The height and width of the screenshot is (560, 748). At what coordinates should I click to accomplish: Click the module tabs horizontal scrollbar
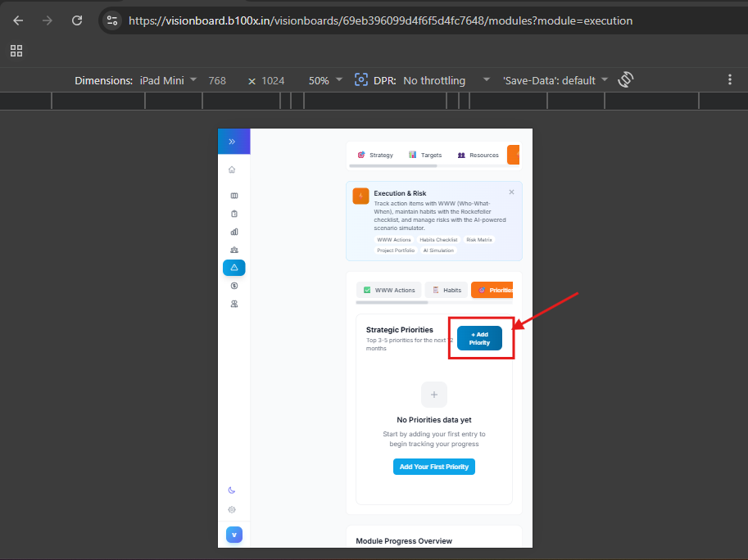click(393, 166)
